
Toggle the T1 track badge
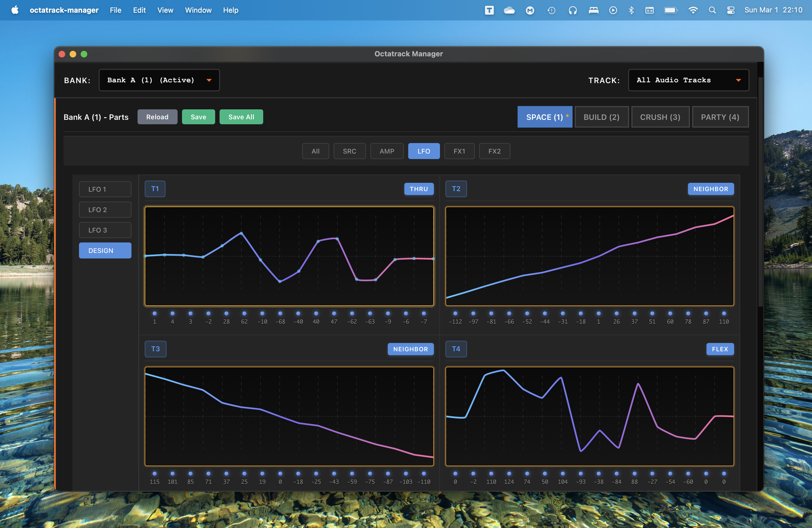(x=155, y=189)
